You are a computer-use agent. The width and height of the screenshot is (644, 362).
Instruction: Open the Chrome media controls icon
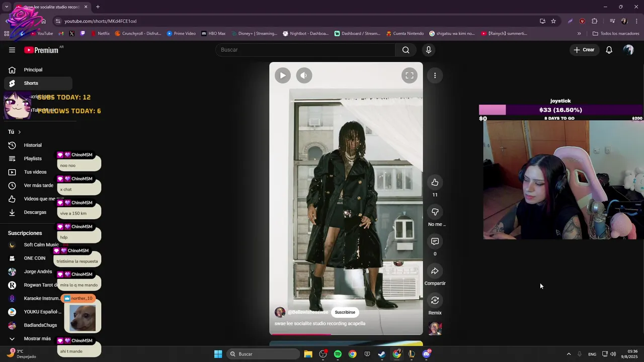pyautogui.click(x=612, y=21)
